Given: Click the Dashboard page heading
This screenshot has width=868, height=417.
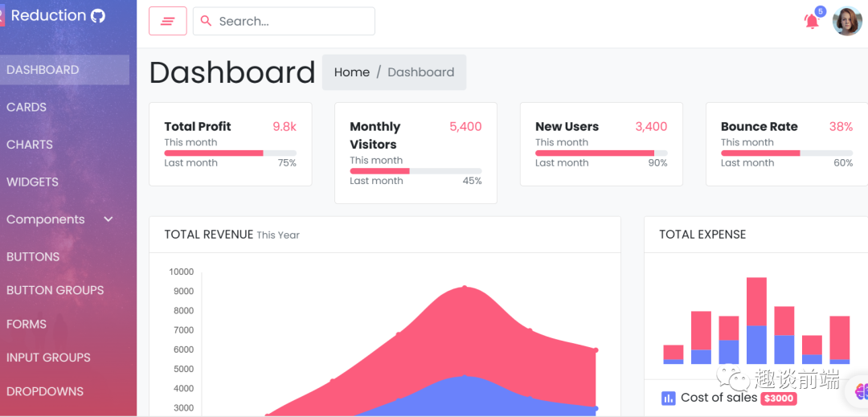Looking at the screenshot, I should (x=232, y=72).
